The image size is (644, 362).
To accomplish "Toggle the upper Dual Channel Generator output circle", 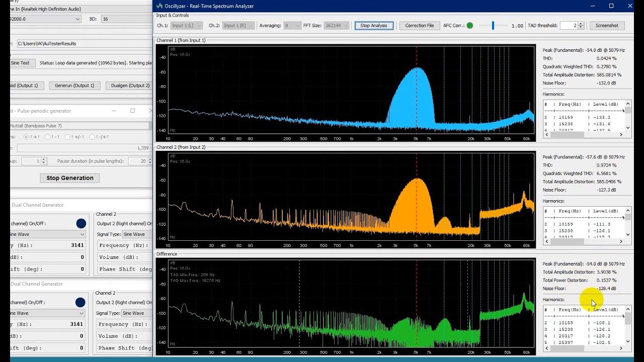I will click(81, 223).
